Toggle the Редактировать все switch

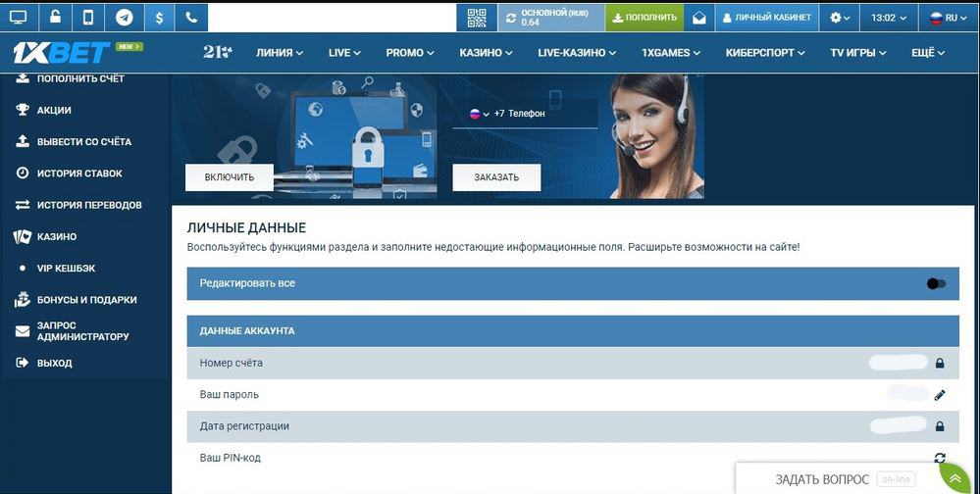936,283
